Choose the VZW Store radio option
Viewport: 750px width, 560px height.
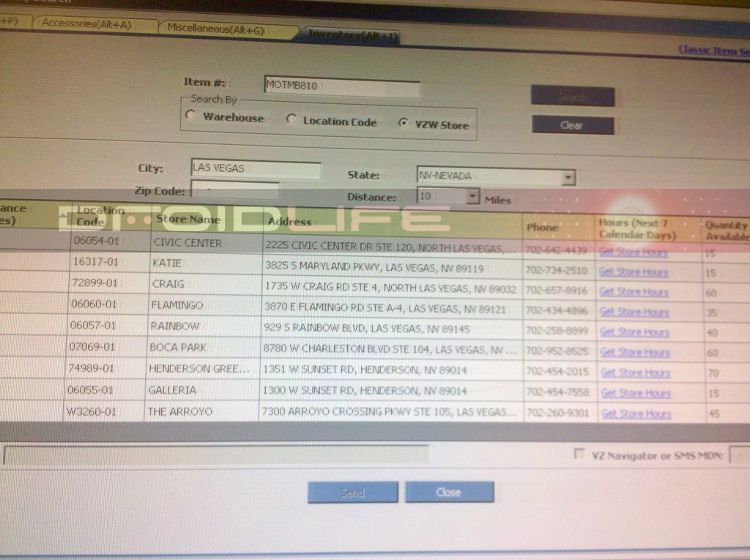coord(404,123)
